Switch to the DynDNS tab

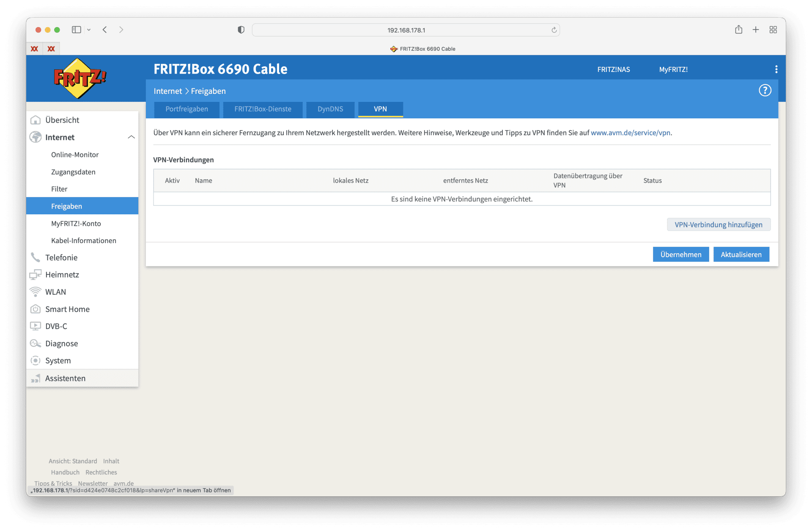(330, 109)
